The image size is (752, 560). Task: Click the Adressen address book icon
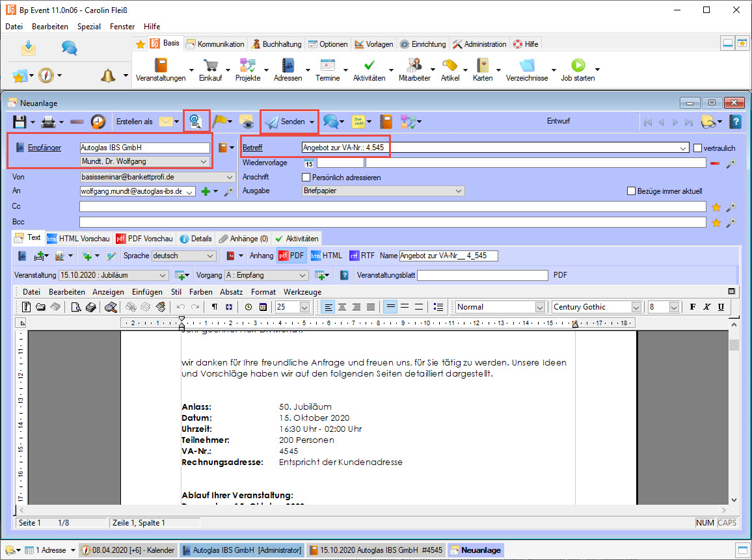pyautogui.click(x=288, y=65)
